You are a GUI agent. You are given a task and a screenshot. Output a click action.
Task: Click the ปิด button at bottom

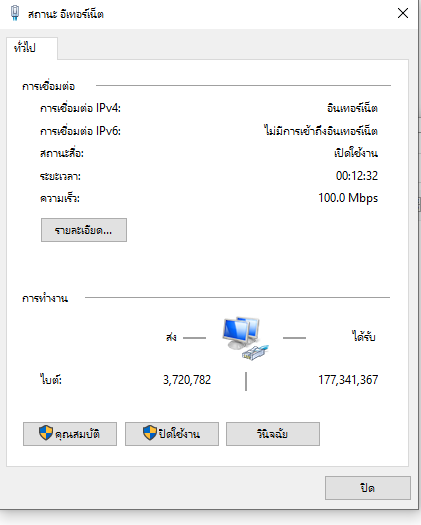point(367,488)
